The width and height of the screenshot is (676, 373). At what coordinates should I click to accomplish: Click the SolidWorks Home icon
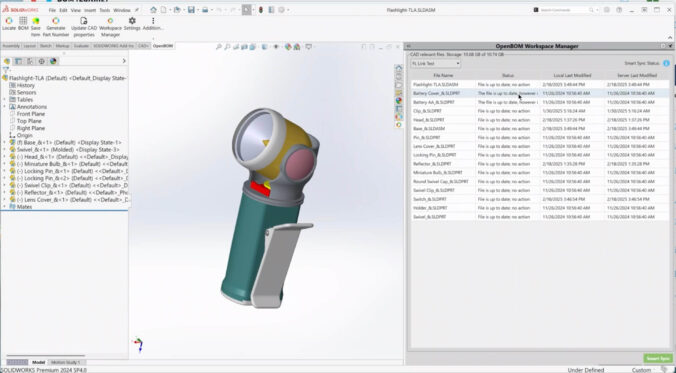tap(153, 10)
